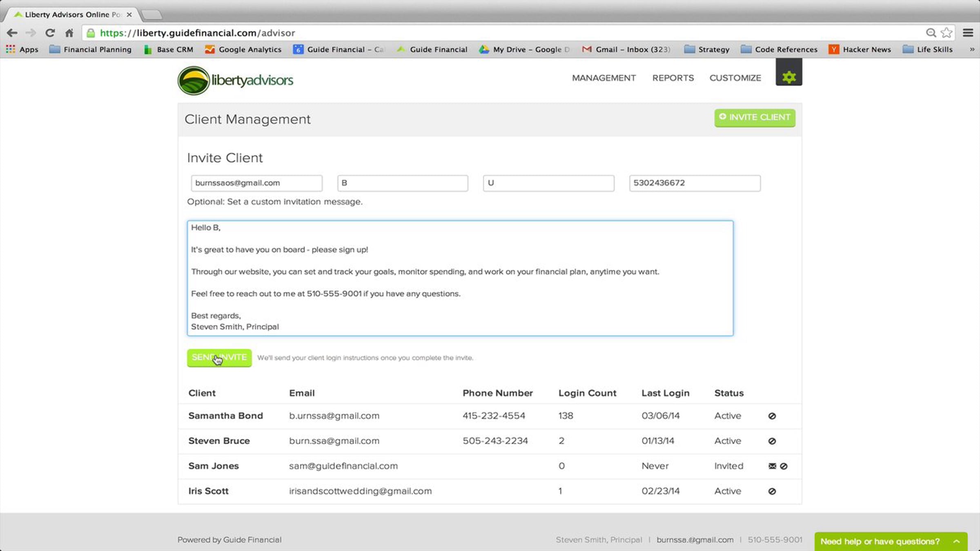This screenshot has height=551, width=980.
Task: Open Financial Planning bookmarks folder
Action: coord(90,49)
